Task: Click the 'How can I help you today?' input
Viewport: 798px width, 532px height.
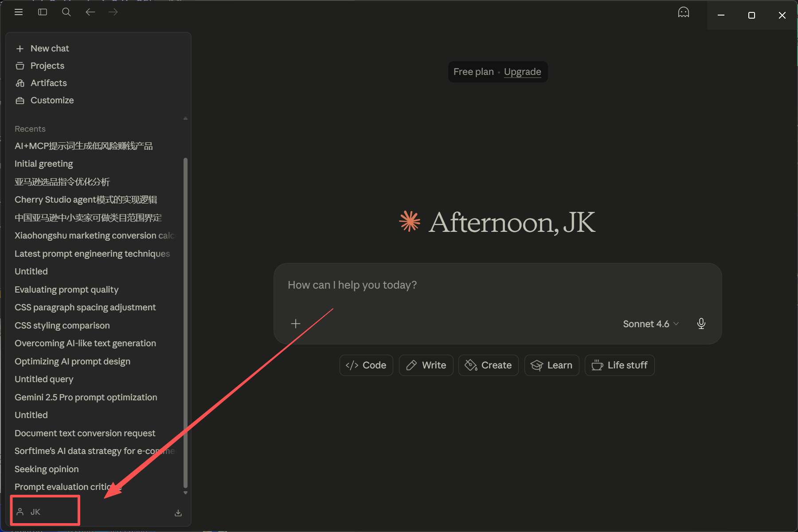Action: (497, 285)
